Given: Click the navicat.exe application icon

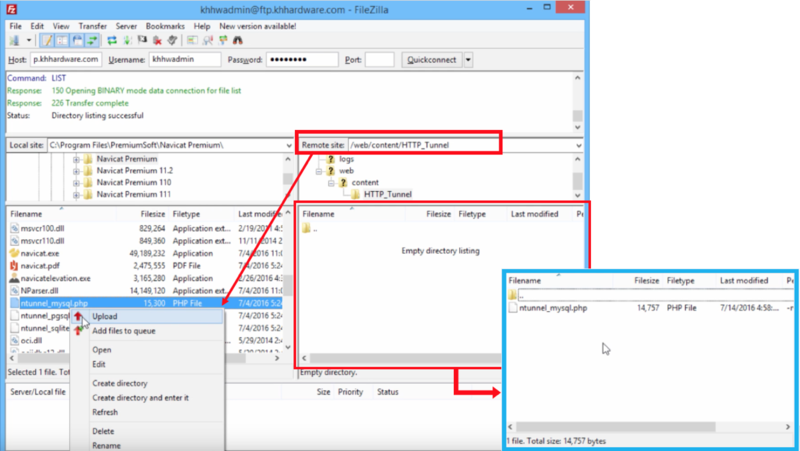Looking at the screenshot, I should pos(14,253).
